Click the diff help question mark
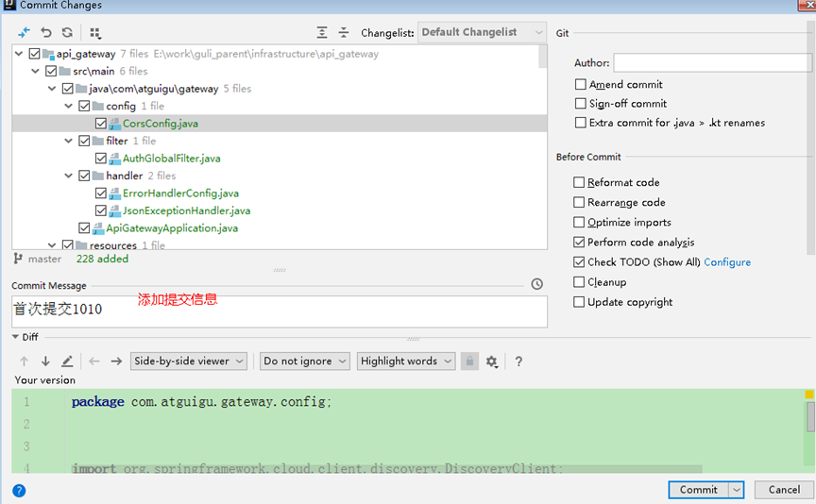 (518, 361)
